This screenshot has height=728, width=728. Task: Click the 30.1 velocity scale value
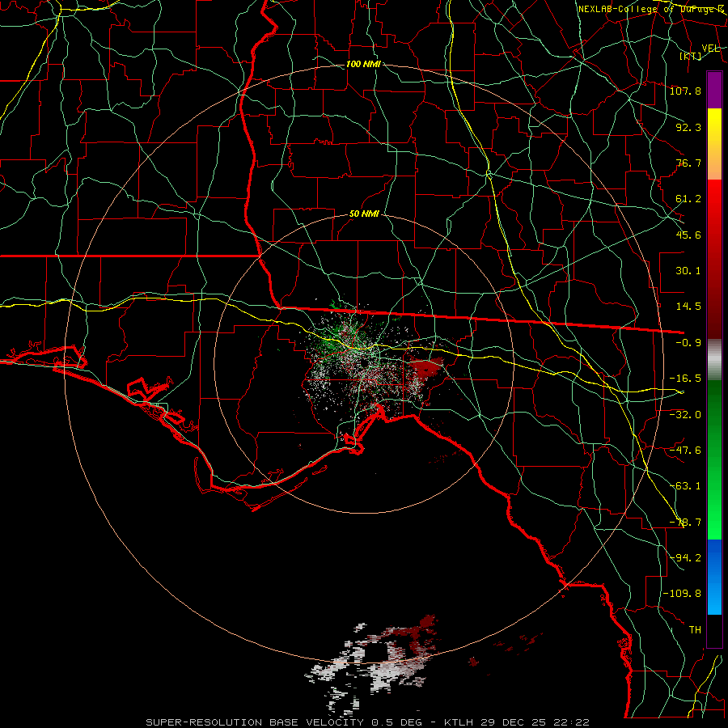coord(688,271)
